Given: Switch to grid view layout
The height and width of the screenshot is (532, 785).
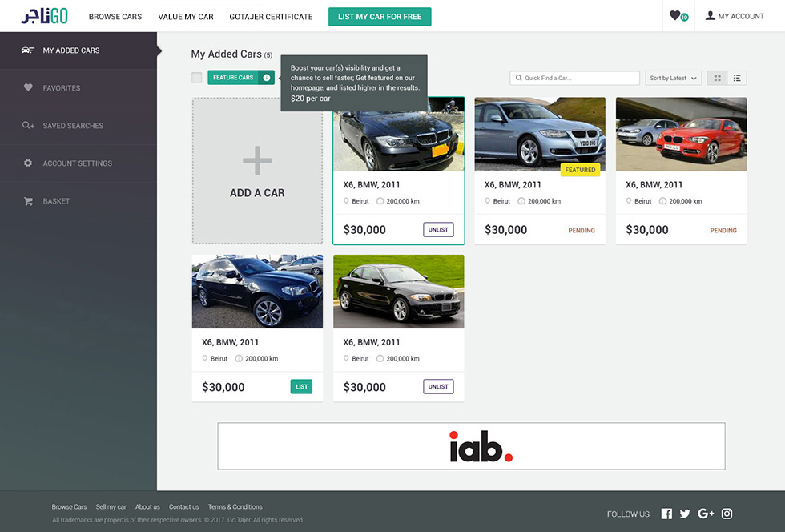Looking at the screenshot, I should pos(717,79).
